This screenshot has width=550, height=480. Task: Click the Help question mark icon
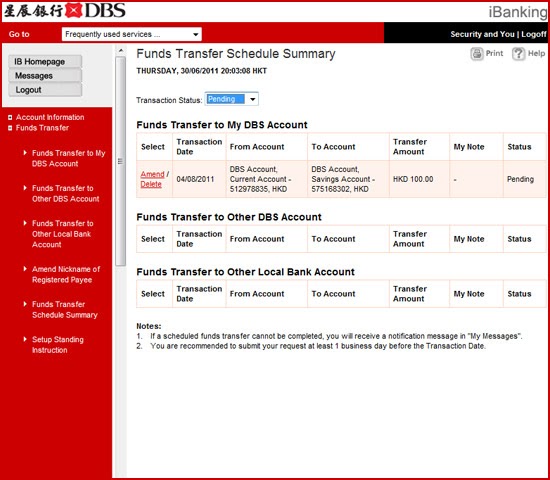[518, 54]
